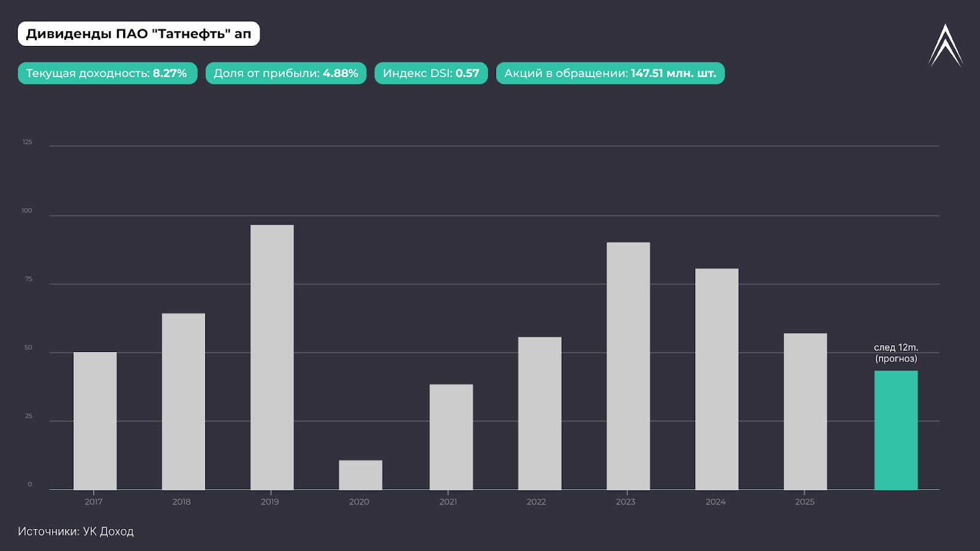Select the 'Текущая доходность: 8.27%' badge
Viewport: 980px width, 551px height.
[108, 73]
